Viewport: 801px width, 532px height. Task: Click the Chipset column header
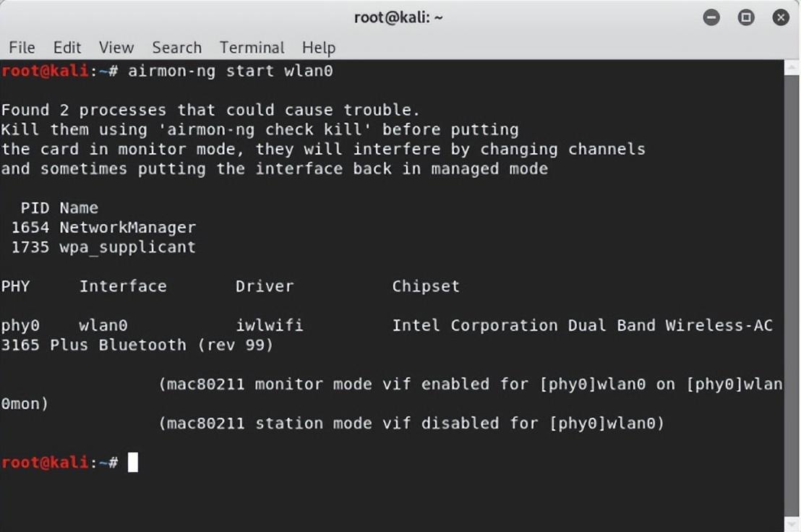tap(426, 286)
